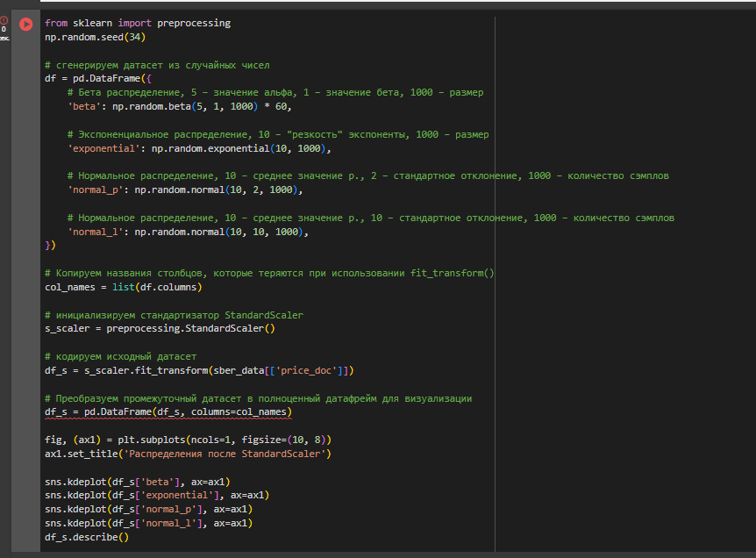Click the comment about 'Бета распределение'

click(x=275, y=93)
